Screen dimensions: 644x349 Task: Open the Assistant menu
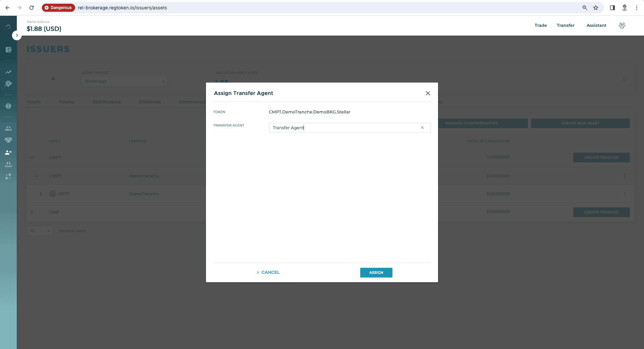(596, 26)
